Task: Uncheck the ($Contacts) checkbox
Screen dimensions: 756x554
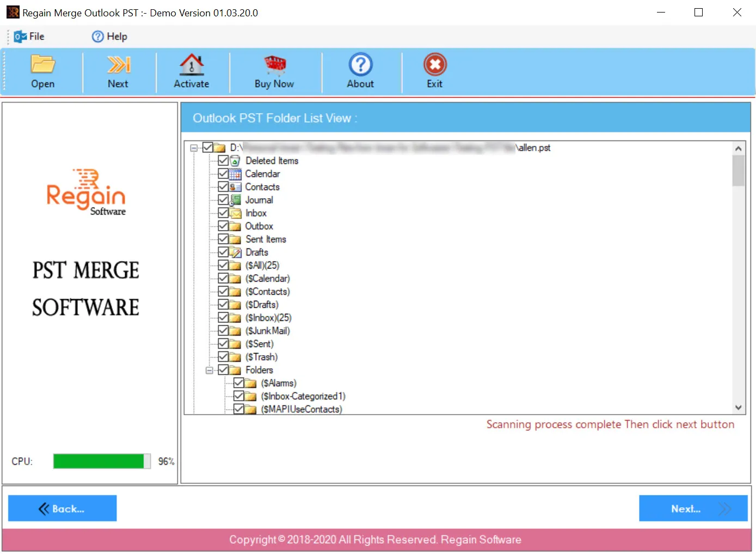Action: click(223, 291)
